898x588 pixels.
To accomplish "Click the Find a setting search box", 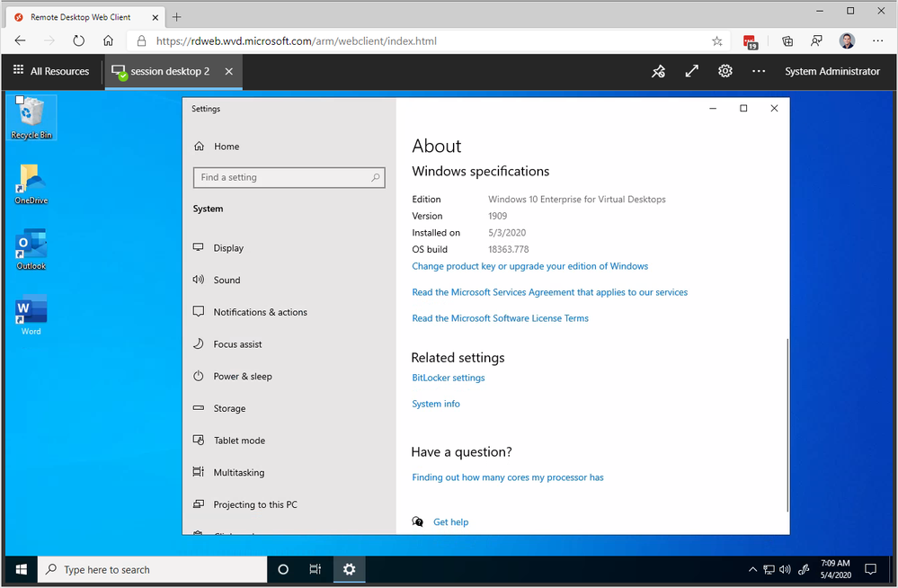I will pos(289,178).
